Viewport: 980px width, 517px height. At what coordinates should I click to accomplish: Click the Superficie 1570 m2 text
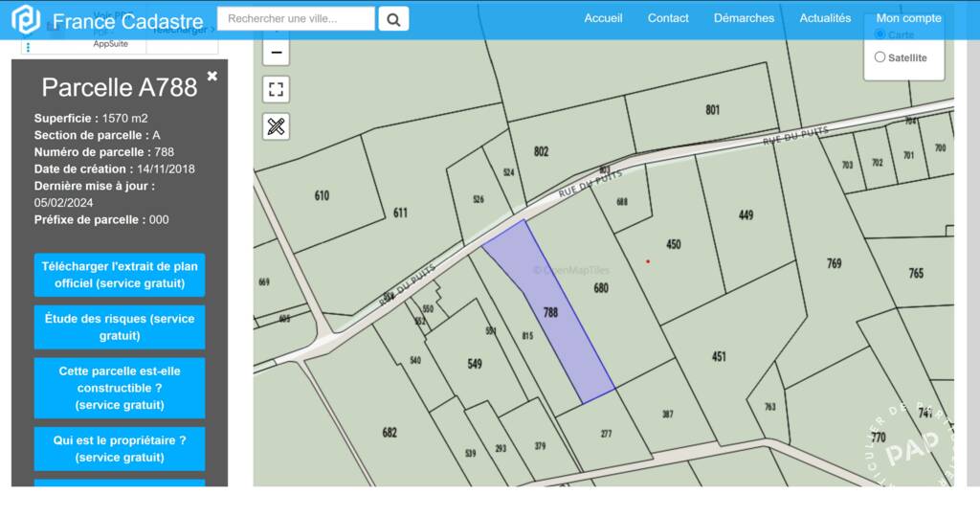tap(91, 118)
